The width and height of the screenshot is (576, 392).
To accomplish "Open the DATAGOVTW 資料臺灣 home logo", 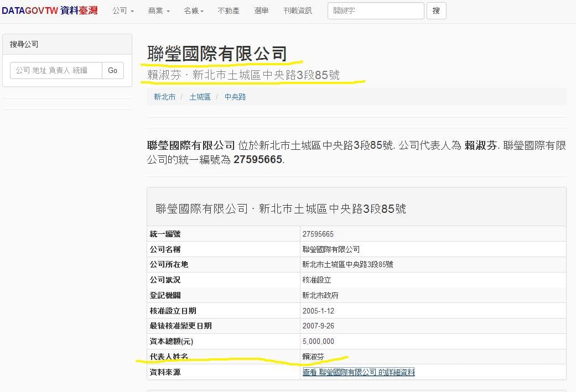I will [x=50, y=11].
